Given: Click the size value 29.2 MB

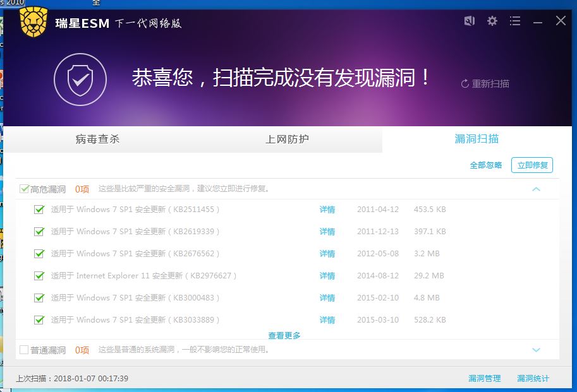Looking at the screenshot, I should pyautogui.click(x=429, y=276).
